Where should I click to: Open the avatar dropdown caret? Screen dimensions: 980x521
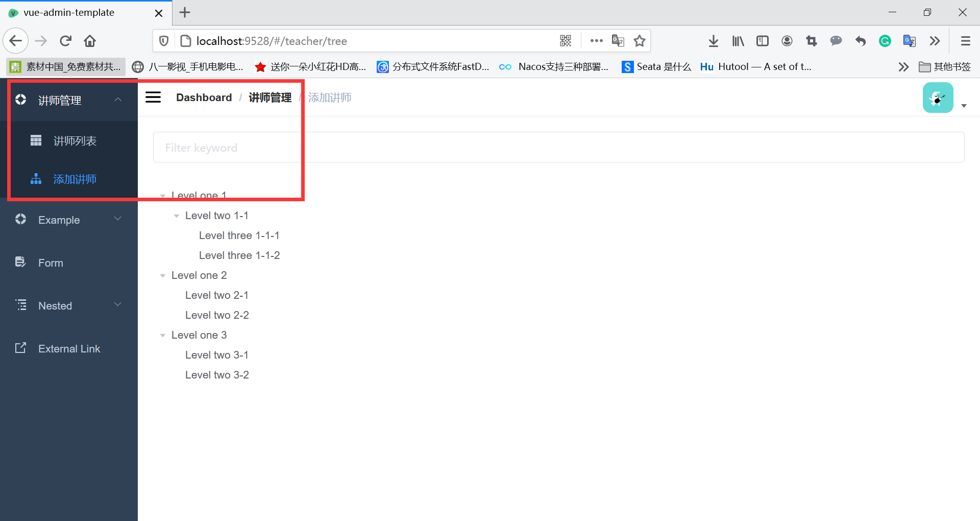point(964,106)
